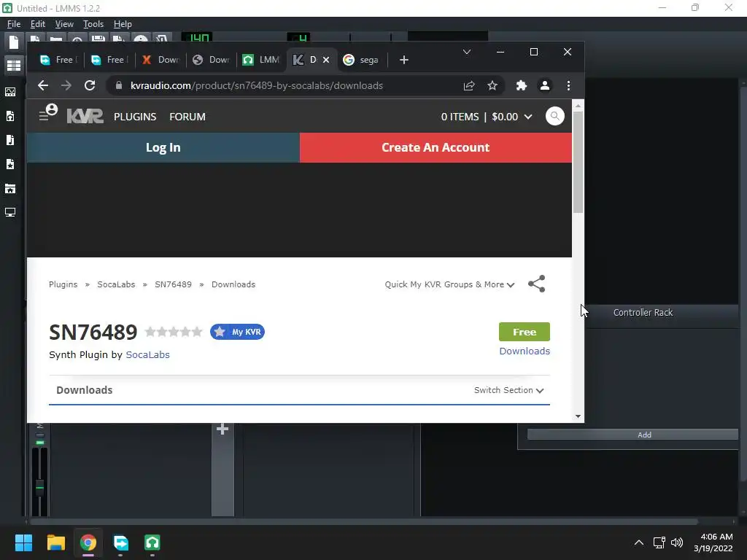Open LMMS Song Editor grid icon
Image resolution: width=747 pixels, height=560 pixels.
click(x=13, y=65)
